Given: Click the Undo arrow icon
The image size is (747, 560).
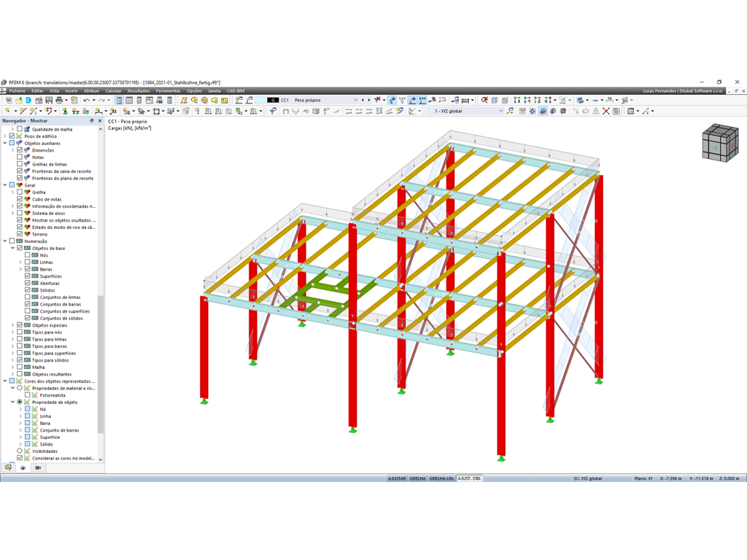Looking at the screenshot, I should pos(86,100).
